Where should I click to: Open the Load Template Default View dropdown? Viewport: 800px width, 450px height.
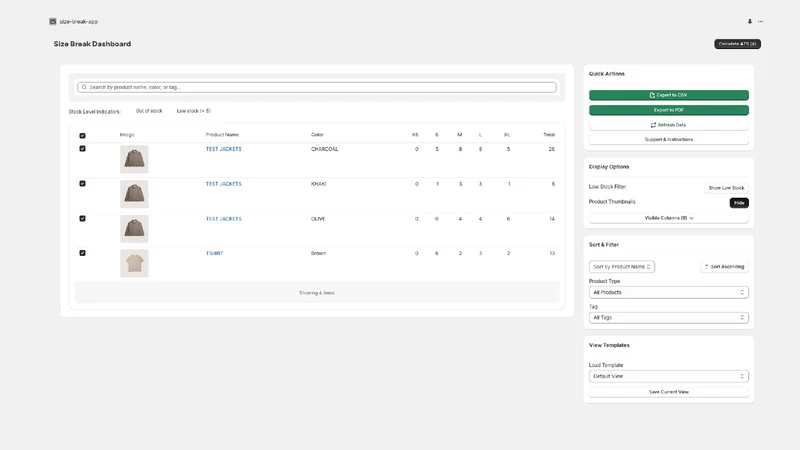coord(668,376)
